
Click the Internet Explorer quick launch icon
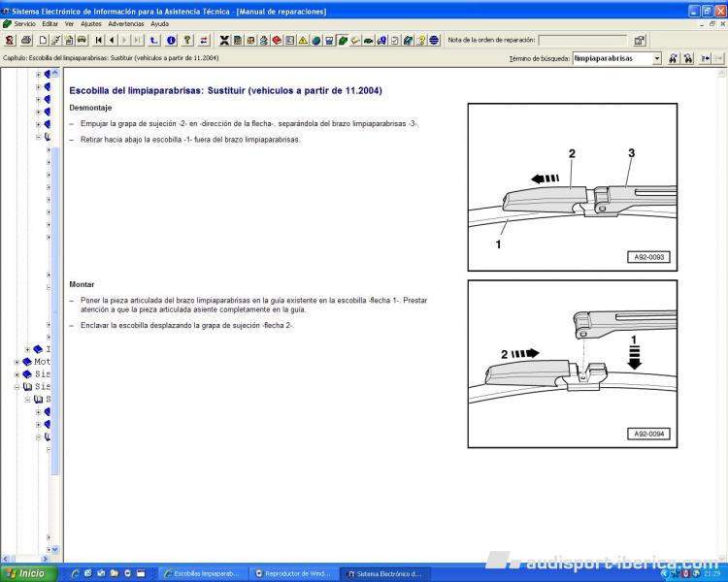click(76, 573)
